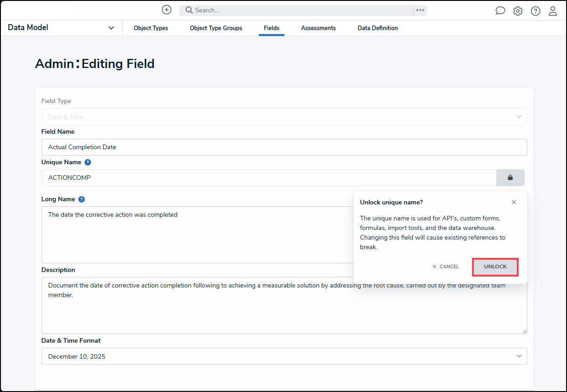The height and width of the screenshot is (392, 567).
Task: Expand the Field Type dropdown
Action: pyautogui.click(x=284, y=117)
